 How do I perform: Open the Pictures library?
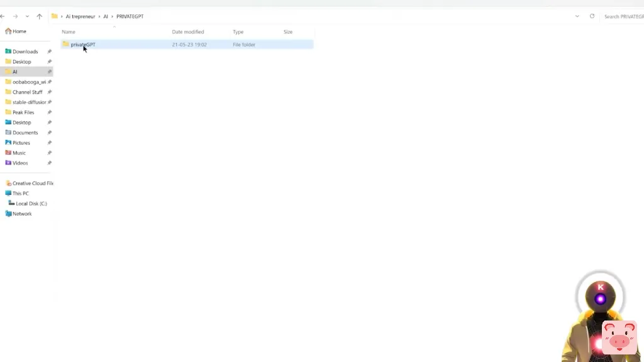[21, 143]
